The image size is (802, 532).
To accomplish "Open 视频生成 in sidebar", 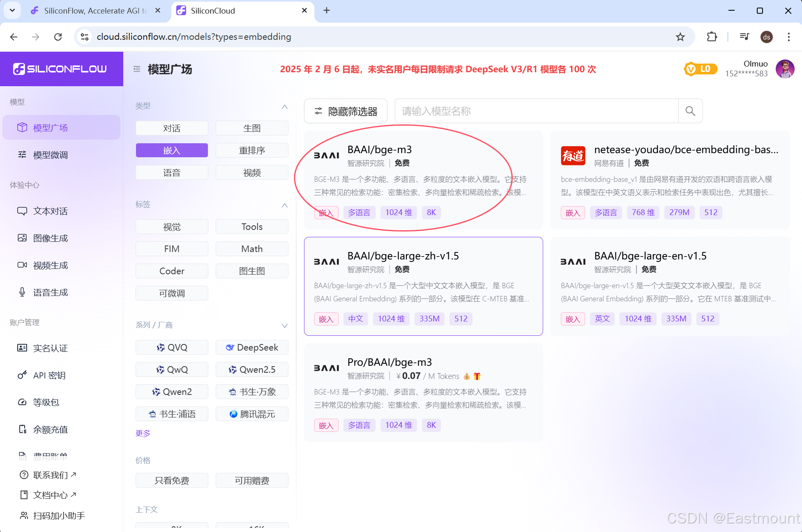I will pyautogui.click(x=61, y=265).
